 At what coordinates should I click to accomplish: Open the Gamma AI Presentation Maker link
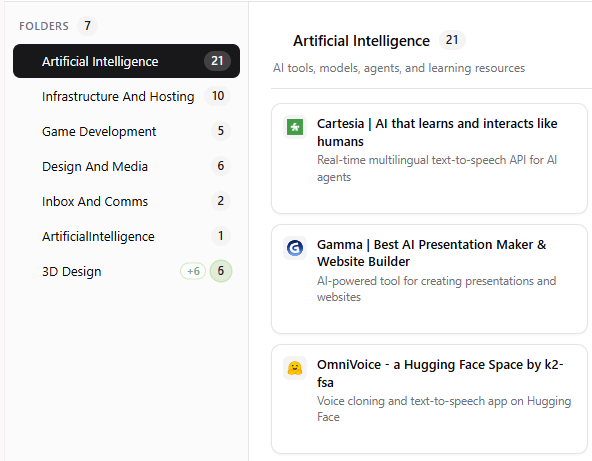pyautogui.click(x=432, y=253)
